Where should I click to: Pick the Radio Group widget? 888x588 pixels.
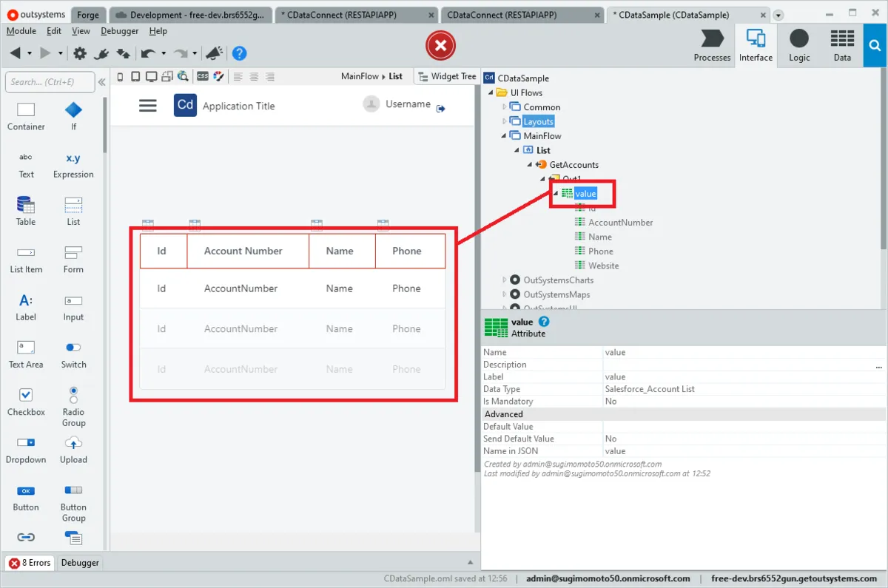click(x=73, y=406)
